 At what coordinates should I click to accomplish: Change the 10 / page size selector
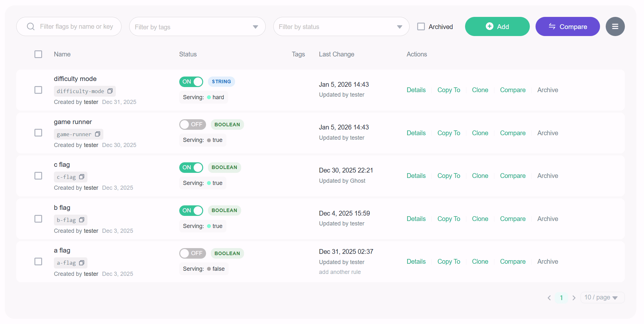pyautogui.click(x=602, y=298)
